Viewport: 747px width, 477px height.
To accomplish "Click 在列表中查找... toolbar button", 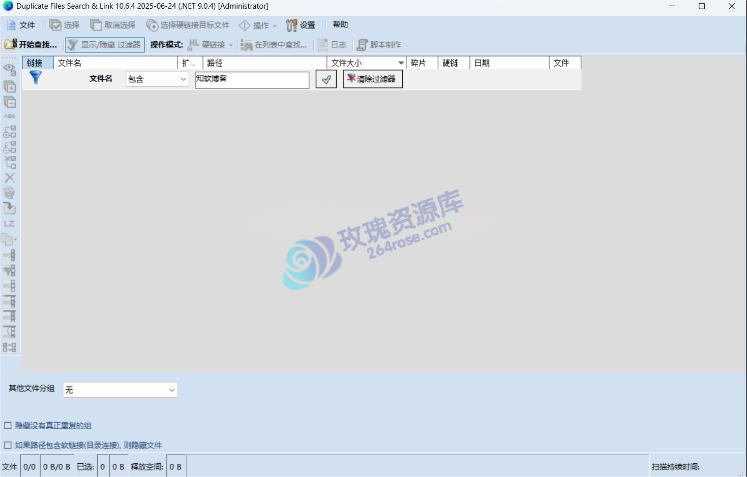I will click(x=274, y=44).
